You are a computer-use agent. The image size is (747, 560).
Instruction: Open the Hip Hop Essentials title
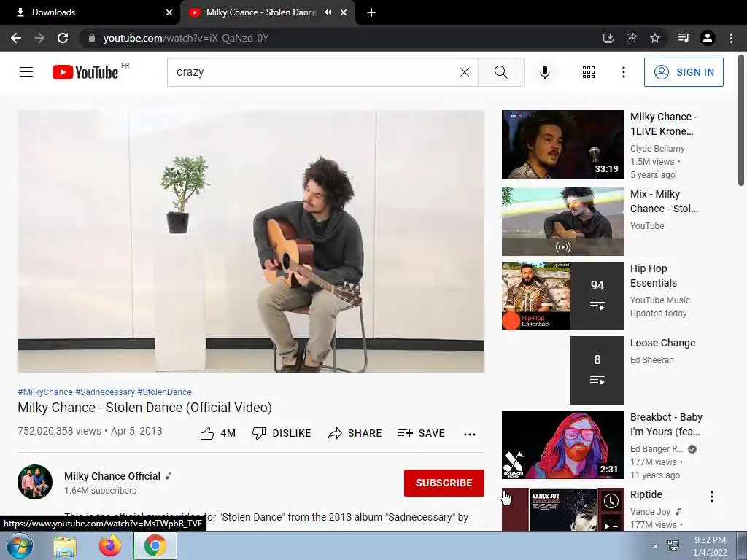[x=654, y=276]
